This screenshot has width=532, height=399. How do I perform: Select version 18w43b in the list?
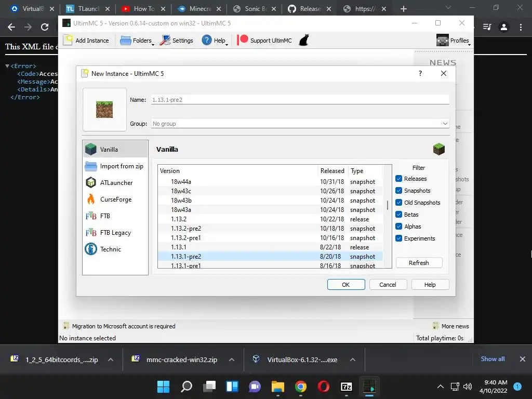click(x=270, y=201)
